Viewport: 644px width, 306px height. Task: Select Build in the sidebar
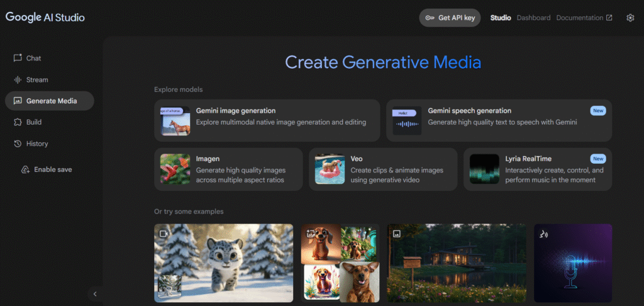(x=50, y=122)
